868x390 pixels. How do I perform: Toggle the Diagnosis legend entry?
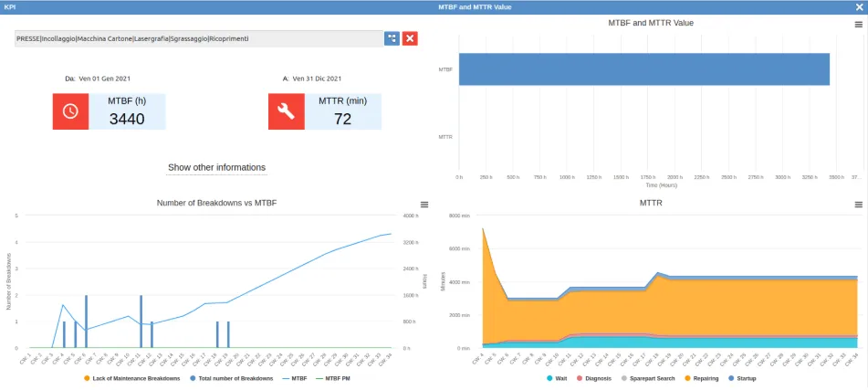click(x=595, y=378)
